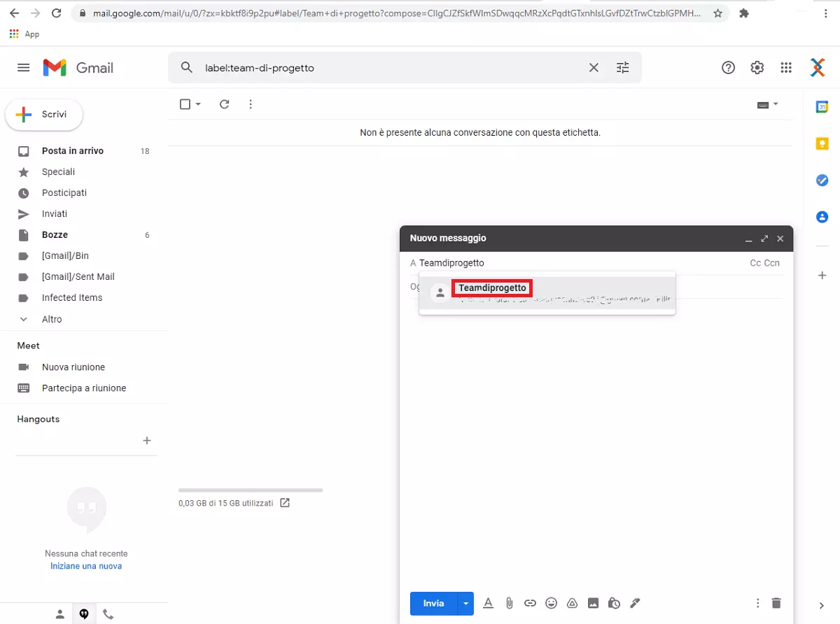The width and height of the screenshot is (840, 624).
Task: Open the Infected Items label
Action: tap(72, 298)
